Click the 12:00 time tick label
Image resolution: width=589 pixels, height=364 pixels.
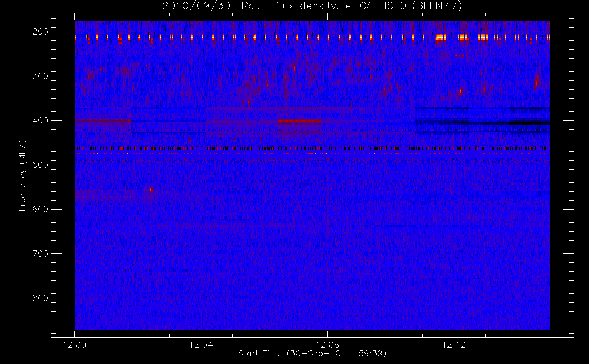click(75, 345)
